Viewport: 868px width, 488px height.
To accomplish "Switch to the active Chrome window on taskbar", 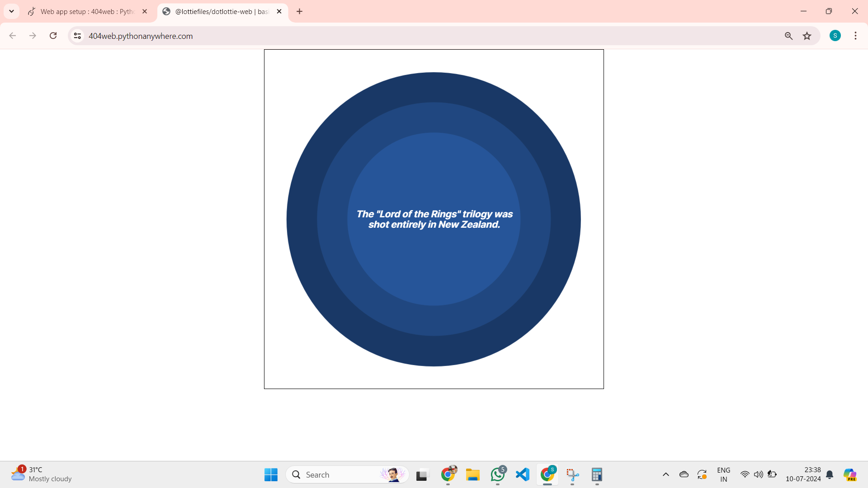I will pos(547,474).
